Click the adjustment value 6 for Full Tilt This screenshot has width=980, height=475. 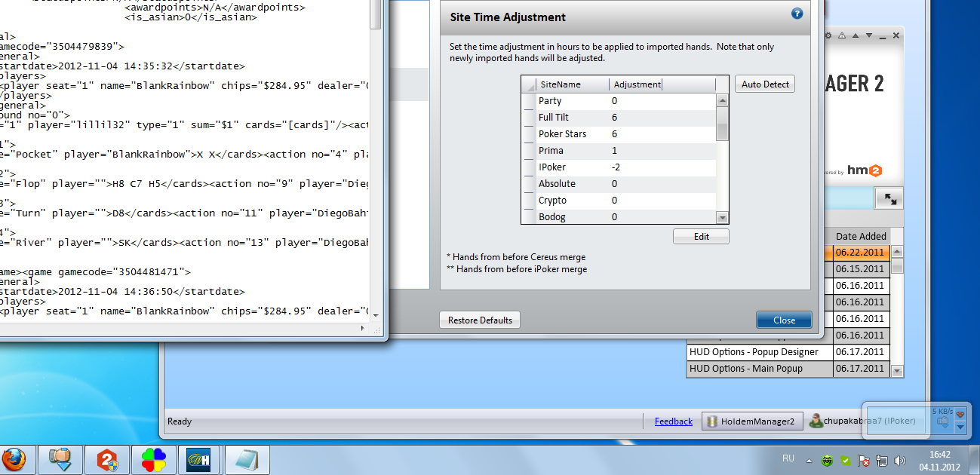(614, 118)
